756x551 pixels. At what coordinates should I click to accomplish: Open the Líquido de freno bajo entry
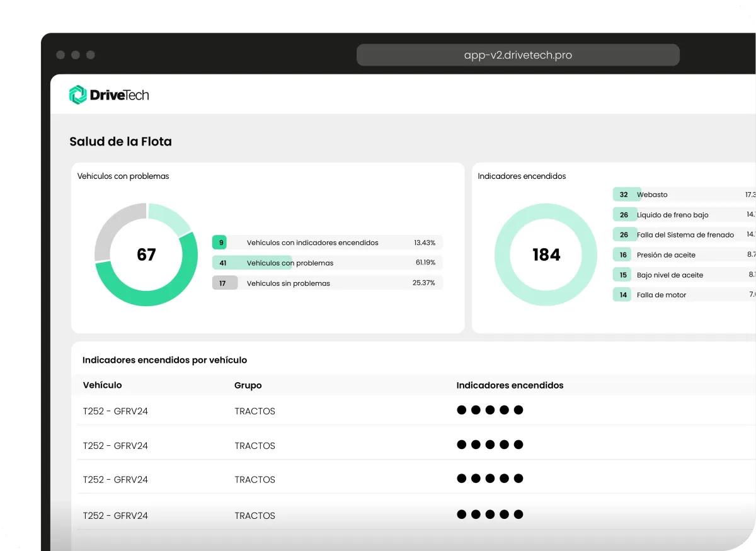[672, 215]
